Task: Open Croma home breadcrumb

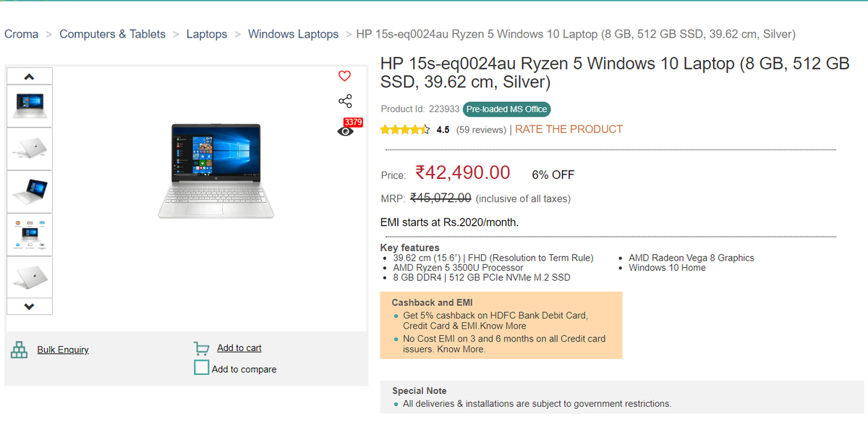Action: tap(22, 34)
